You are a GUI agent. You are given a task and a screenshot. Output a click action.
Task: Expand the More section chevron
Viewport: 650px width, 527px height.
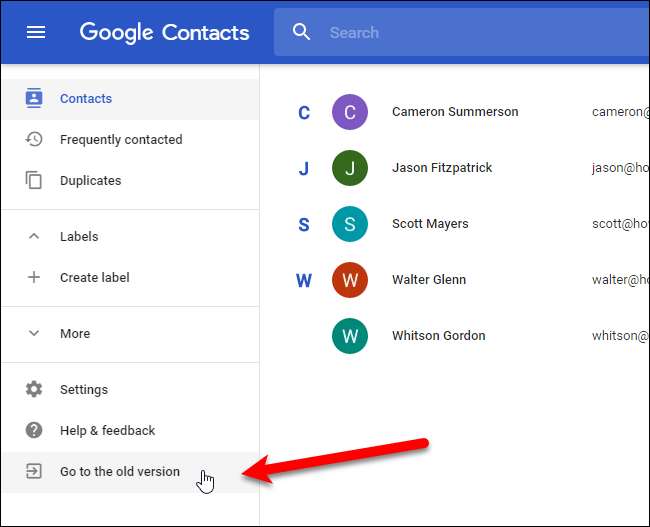tap(34, 333)
